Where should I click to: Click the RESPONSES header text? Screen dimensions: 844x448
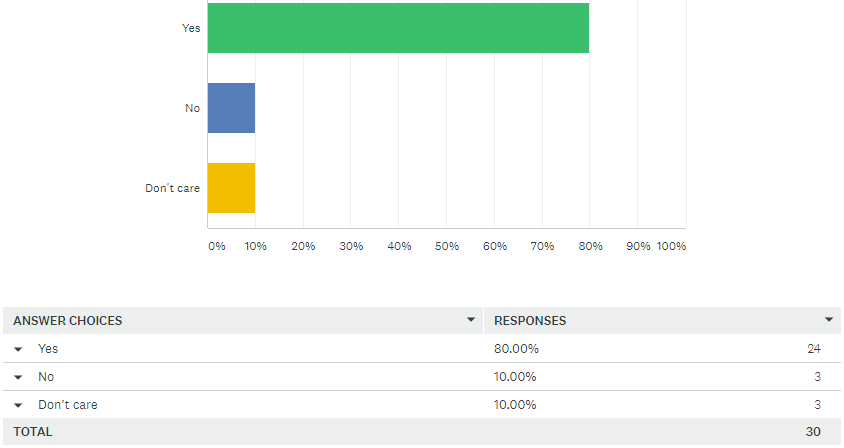(530, 321)
